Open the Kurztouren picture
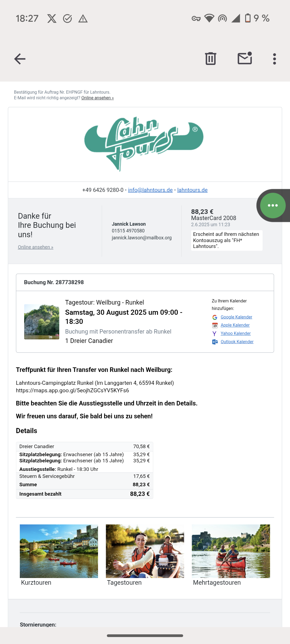Screen dimensions: 290x644 click(x=59, y=551)
